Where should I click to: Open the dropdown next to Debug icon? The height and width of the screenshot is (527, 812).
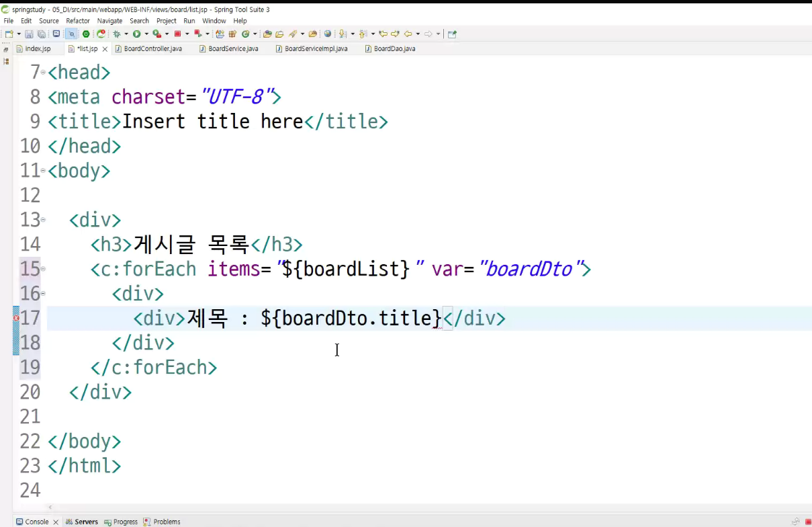pos(126,34)
